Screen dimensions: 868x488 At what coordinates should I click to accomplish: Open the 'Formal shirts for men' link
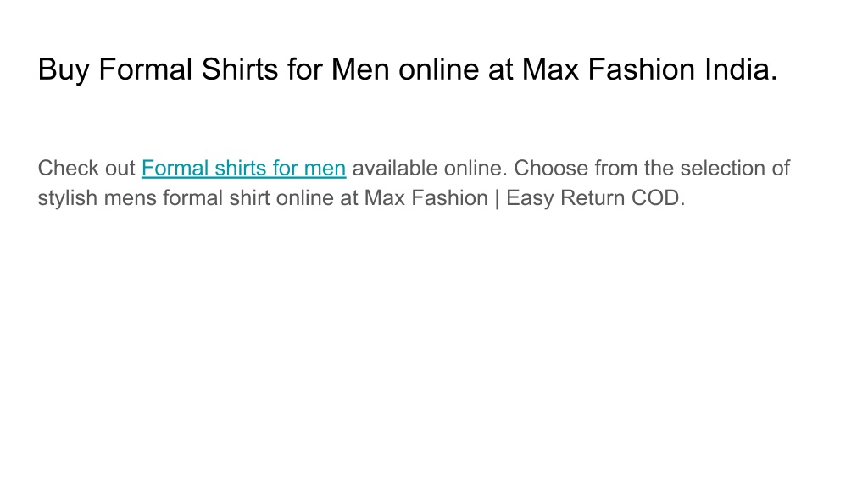pyautogui.click(x=243, y=169)
